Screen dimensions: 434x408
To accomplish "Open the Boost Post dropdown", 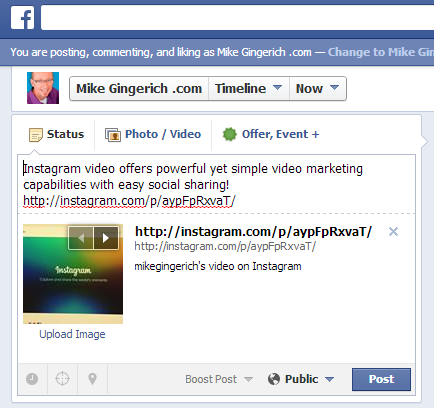I will pyautogui.click(x=219, y=379).
